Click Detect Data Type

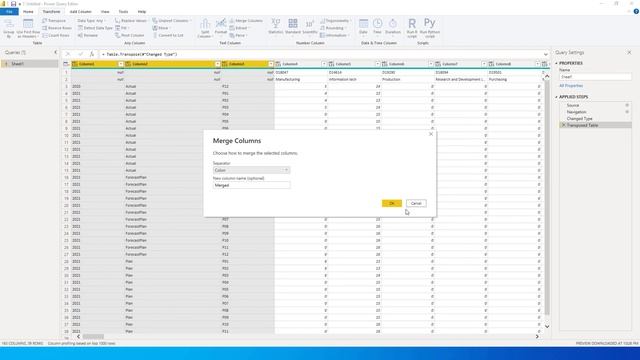pyautogui.click(x=95, y=28)
